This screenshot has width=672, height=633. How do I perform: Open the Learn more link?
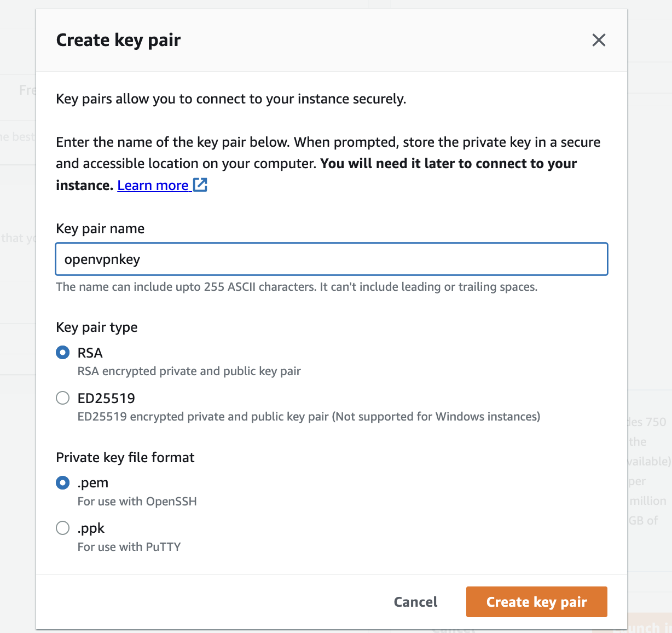click(x=153, y=186)
